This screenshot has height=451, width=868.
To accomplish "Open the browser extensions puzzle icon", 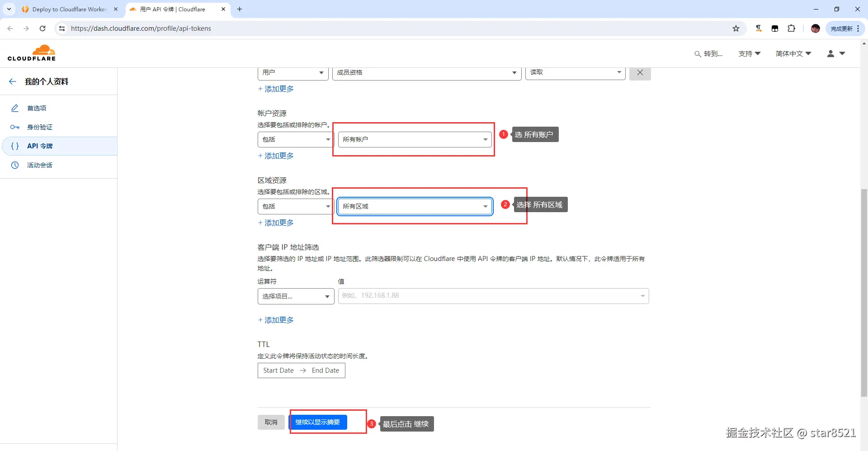I will pyautogui.click(x=791, y=28).
